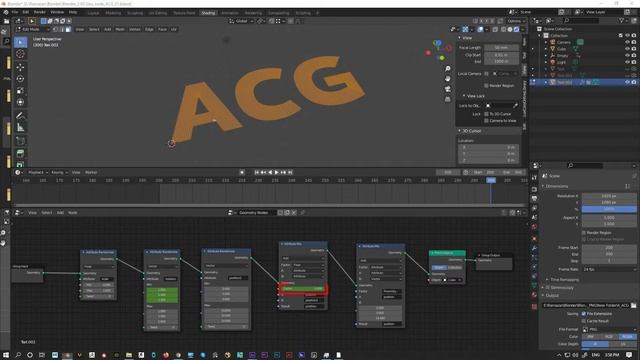Enable rendered viewport shading sphere
640x360 pixels.
point(517,29)
